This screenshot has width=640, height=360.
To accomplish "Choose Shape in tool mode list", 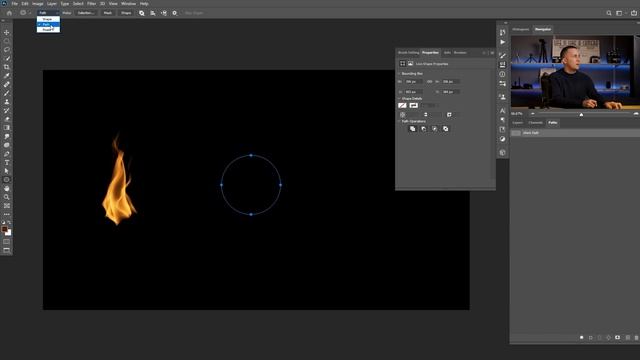I will [x=48, y=19].
